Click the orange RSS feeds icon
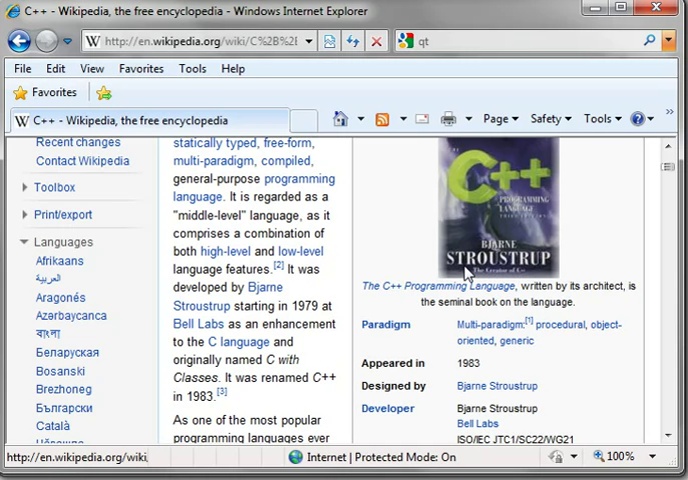Viewport: 688px width, 480px height. [382, 119]
